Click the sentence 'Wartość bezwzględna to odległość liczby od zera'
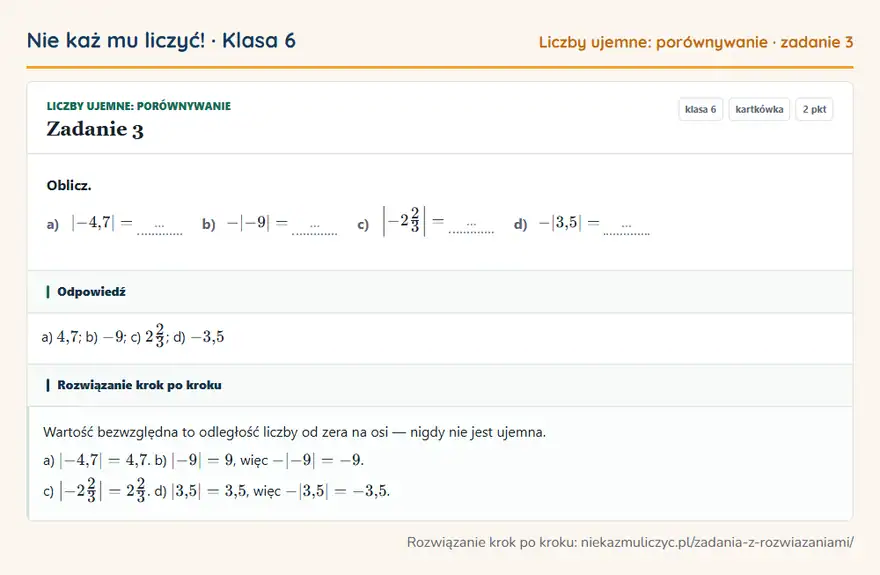Screen dimensions: 880x575 click(x=216, y=433)
